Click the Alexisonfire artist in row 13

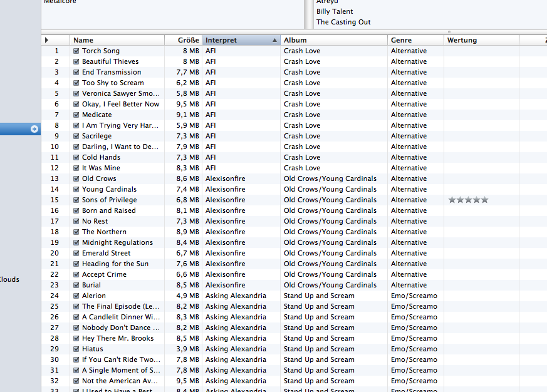pos(225,178)
